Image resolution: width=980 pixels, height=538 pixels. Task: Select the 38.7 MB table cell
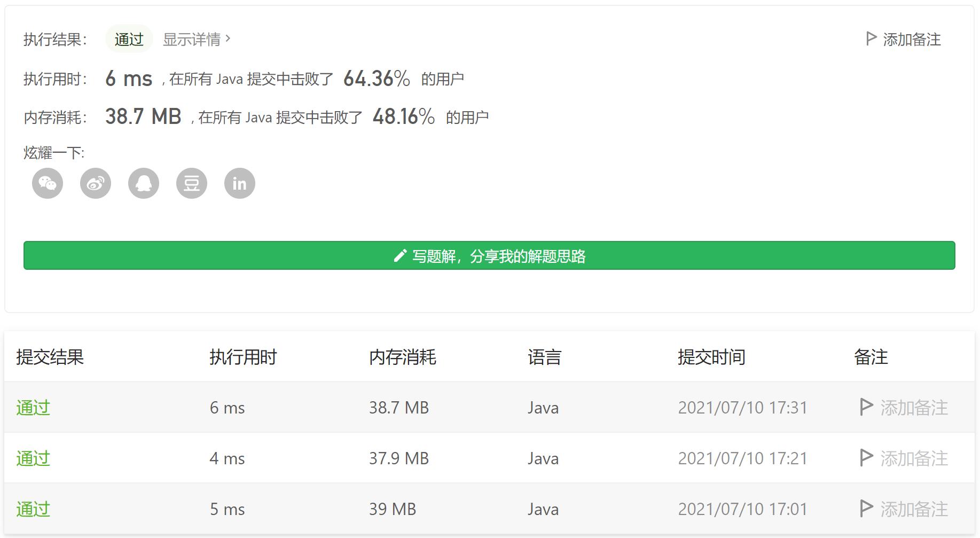point(399,408)
